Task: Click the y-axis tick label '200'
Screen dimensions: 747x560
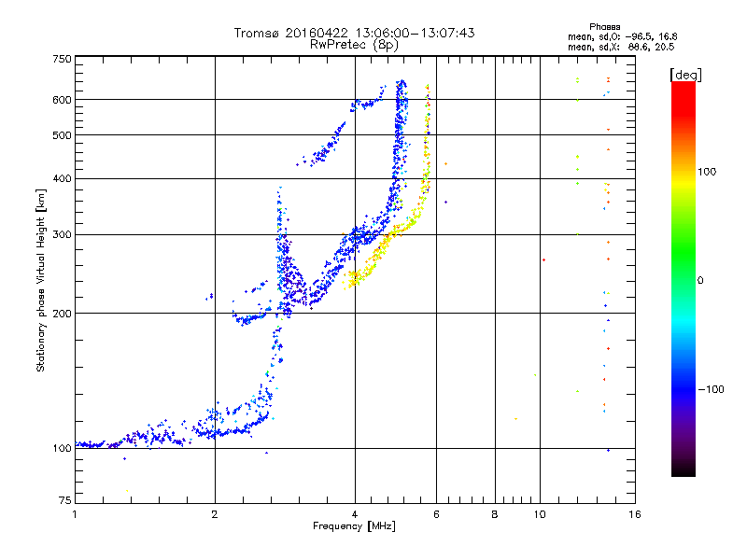Action: tap(62, 314)
